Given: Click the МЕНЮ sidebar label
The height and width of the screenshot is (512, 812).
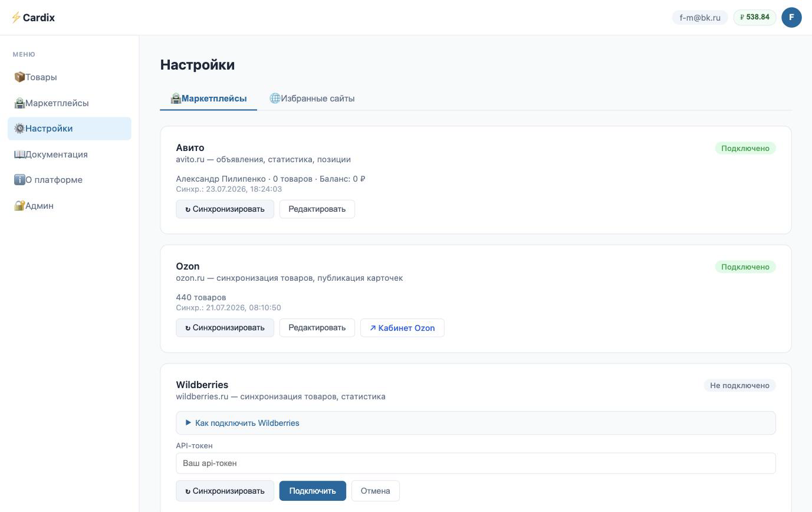Looking at the screenshot, I should [24, 54].
